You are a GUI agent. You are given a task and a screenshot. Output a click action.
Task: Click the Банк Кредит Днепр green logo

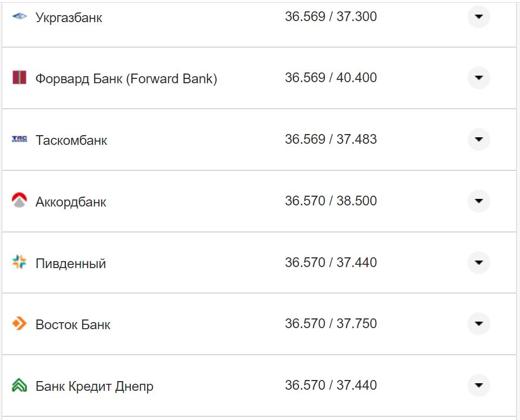[19, 385]
